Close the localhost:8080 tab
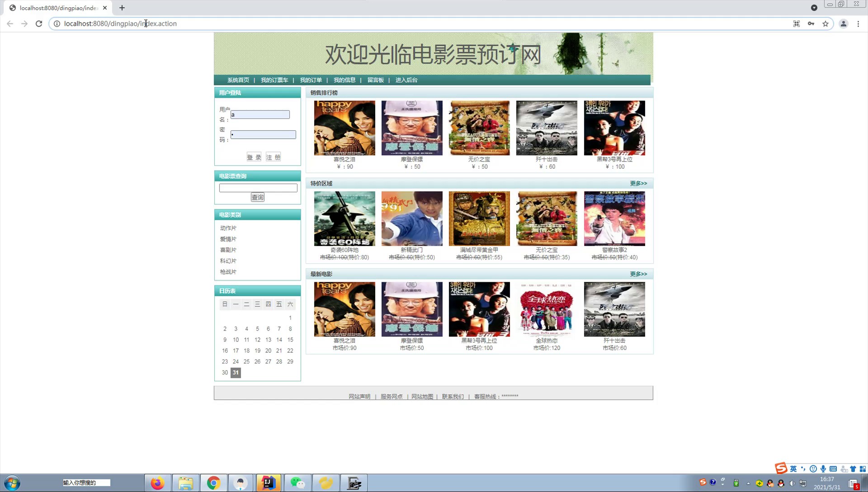The height and width of the screenshot is (492, 868). pyautogui.click(x=105, y=8)
